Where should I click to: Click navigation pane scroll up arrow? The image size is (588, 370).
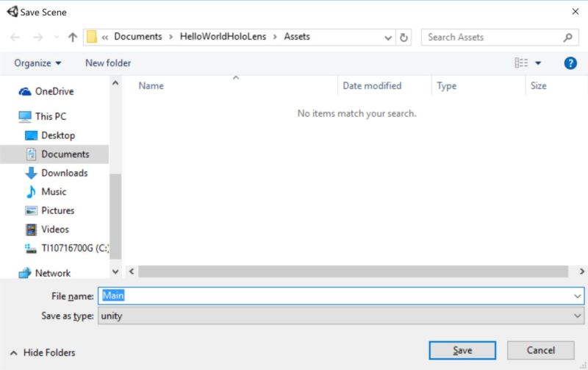[115, 83]
